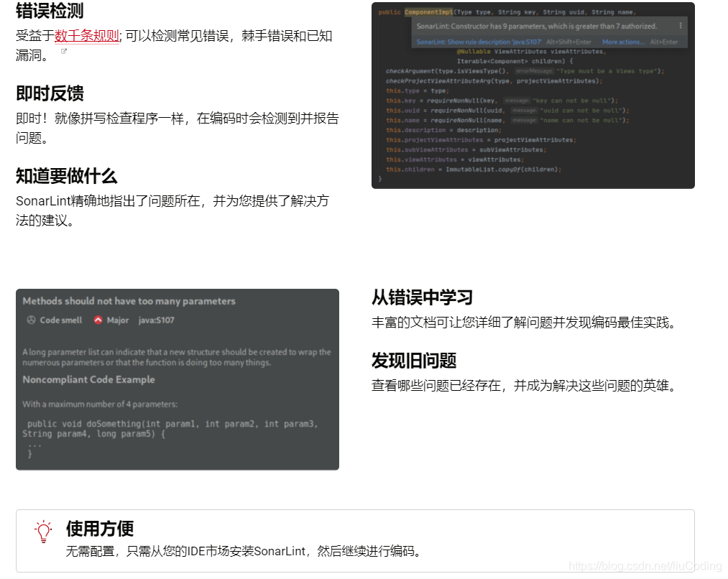
Task: Click the sentence starting 无需配置
Action: (244, 551)
